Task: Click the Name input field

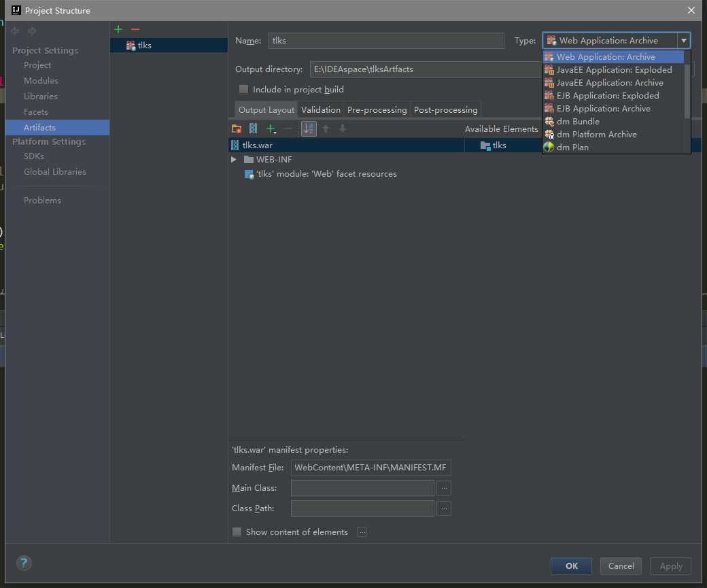Action: [386, 41]
